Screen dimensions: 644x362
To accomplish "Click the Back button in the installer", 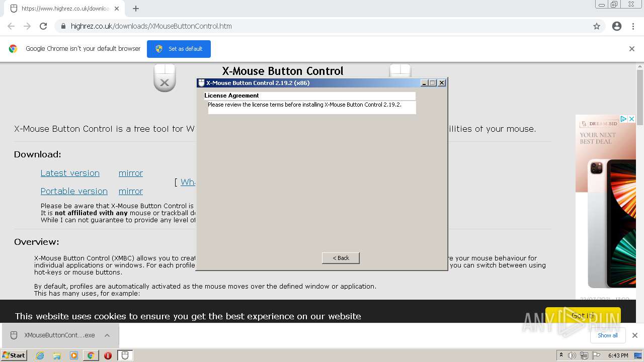I will (341, 258).
